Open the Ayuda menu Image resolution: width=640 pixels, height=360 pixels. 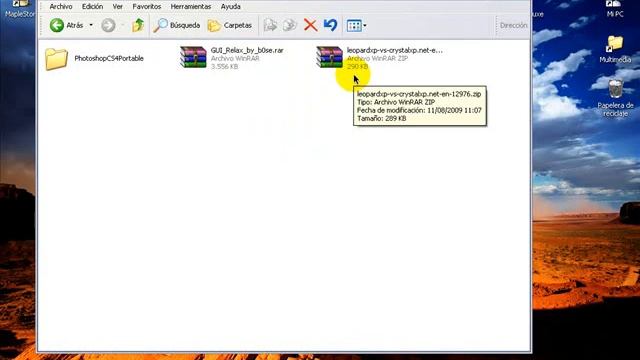pos(231,7)
